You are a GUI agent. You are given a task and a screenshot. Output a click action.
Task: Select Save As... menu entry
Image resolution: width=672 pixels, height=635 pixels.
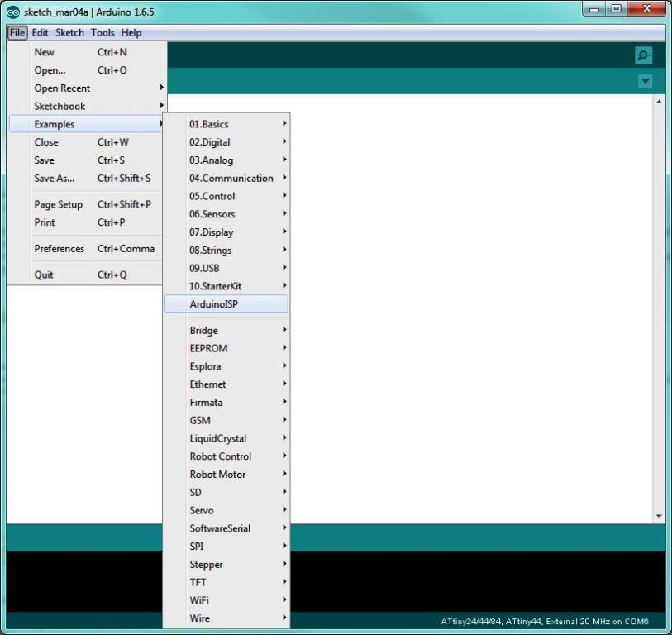pos(86,179)
